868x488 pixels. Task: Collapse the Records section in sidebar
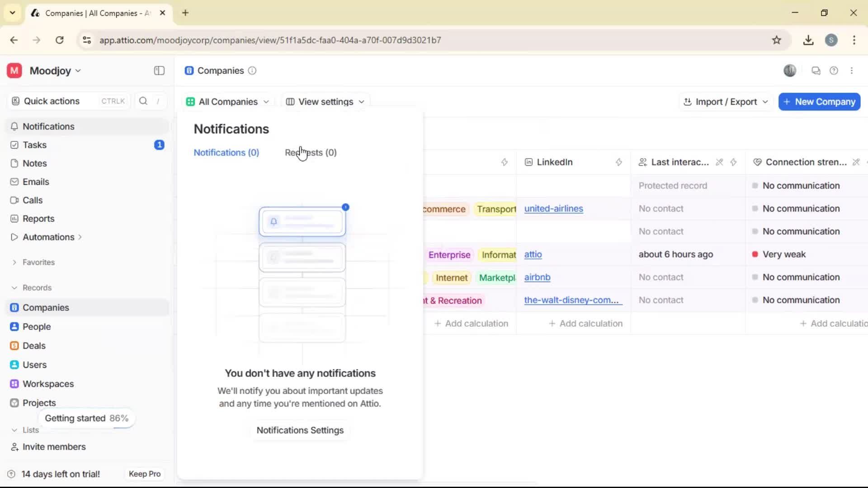14,287
